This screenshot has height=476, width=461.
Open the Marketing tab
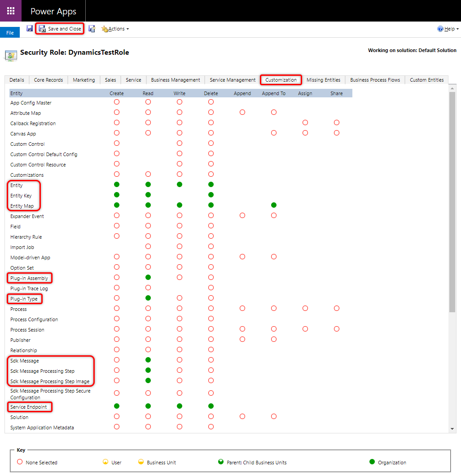click(x=84, y=80)
